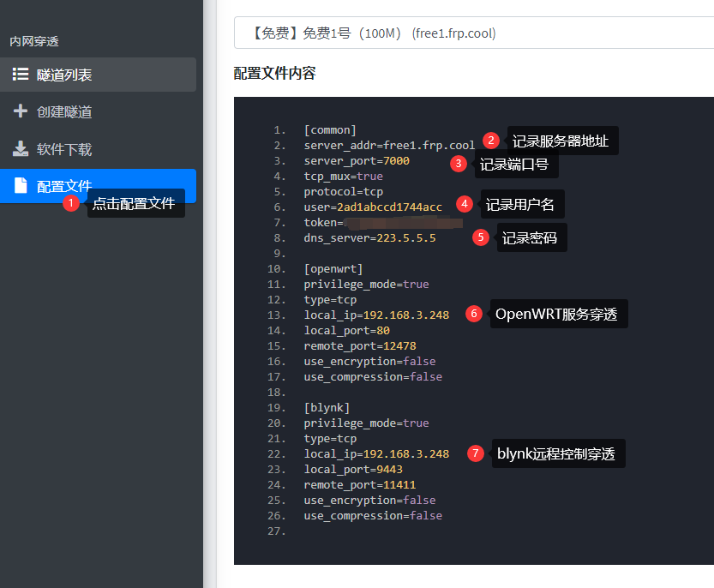714x588 pixels.
Task: Click use_compression=false on line 17
Action: [x=373, y=377]
